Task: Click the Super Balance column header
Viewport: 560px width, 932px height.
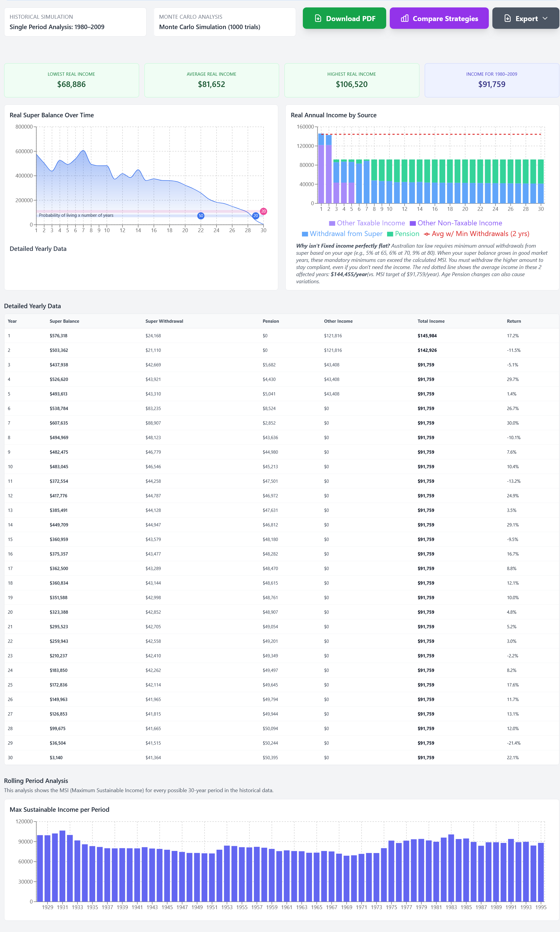Action: click(x=65, y=321)
